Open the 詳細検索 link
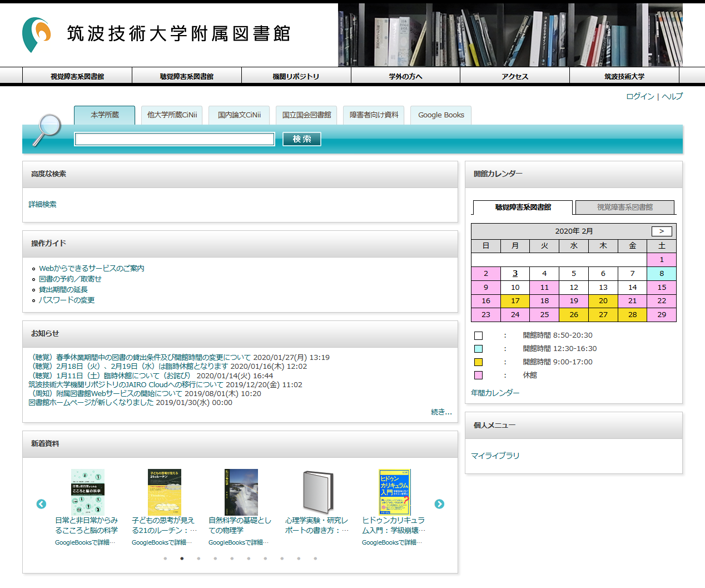 click(x=43, y=204)
